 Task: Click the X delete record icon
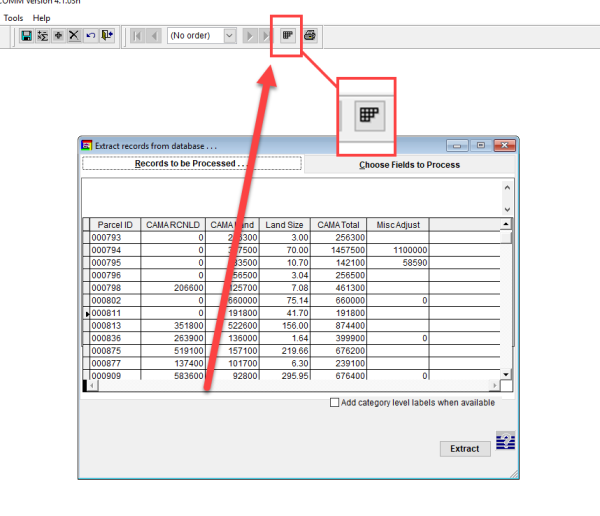coord(74,36)
